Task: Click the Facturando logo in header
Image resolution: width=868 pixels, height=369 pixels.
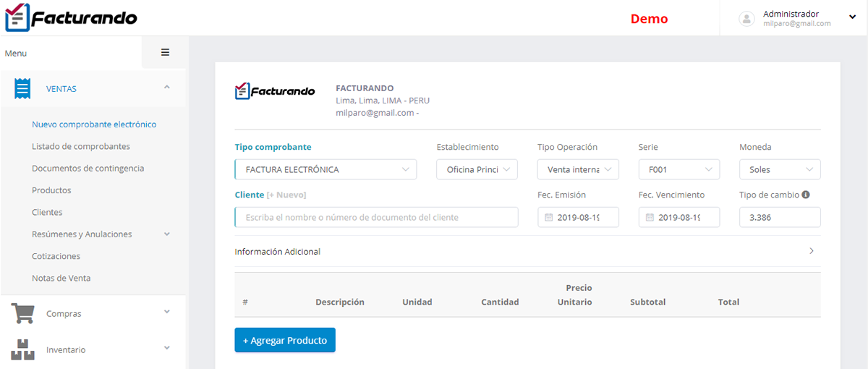Action: pyautogui.click(x=71, y=17)
